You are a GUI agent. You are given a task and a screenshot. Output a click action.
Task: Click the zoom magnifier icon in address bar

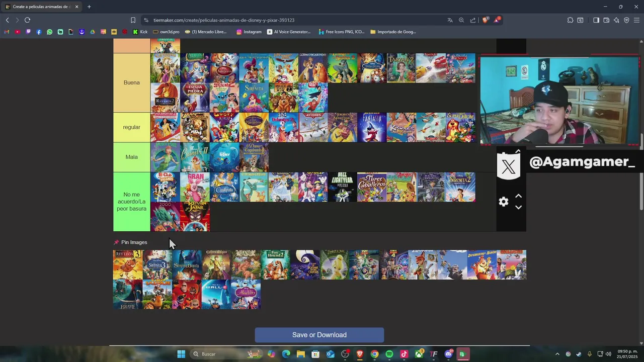[x=461, y=20]
